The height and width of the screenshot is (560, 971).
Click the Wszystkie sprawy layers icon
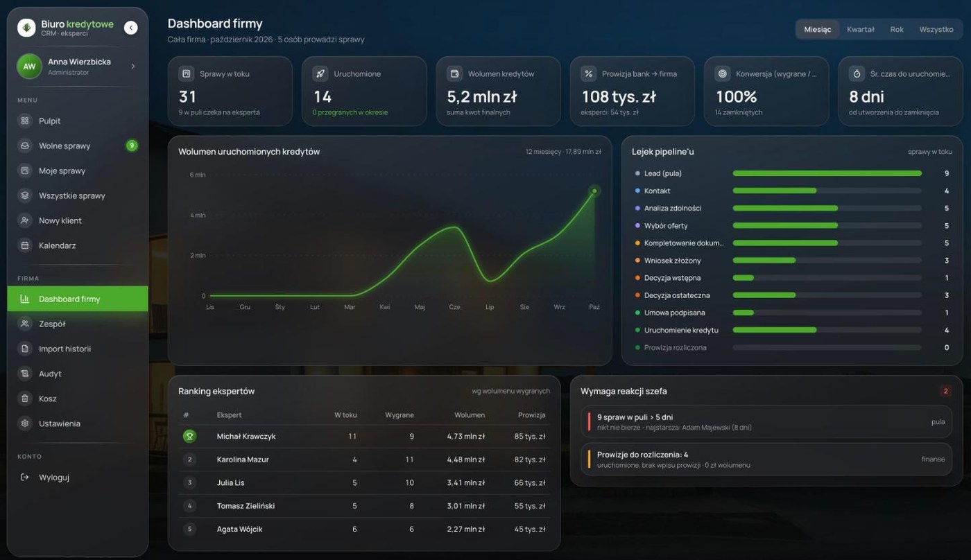[x=25, y=195]
